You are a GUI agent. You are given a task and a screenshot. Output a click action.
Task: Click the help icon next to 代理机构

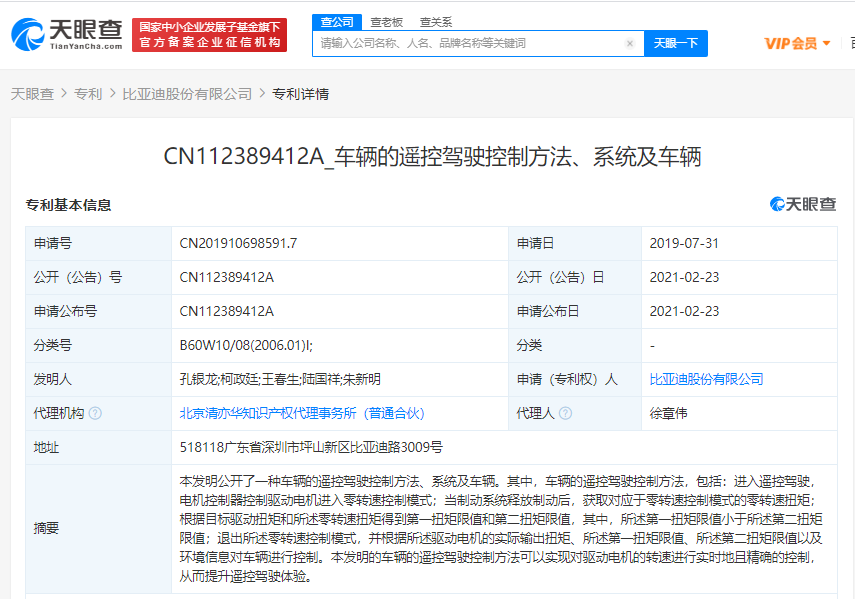point(95,413)
